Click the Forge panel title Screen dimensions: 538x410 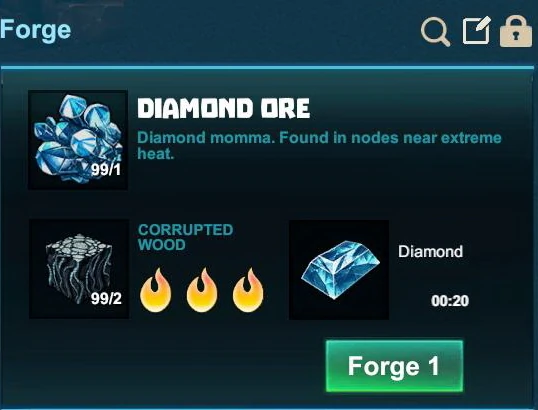tap(36, 30)
